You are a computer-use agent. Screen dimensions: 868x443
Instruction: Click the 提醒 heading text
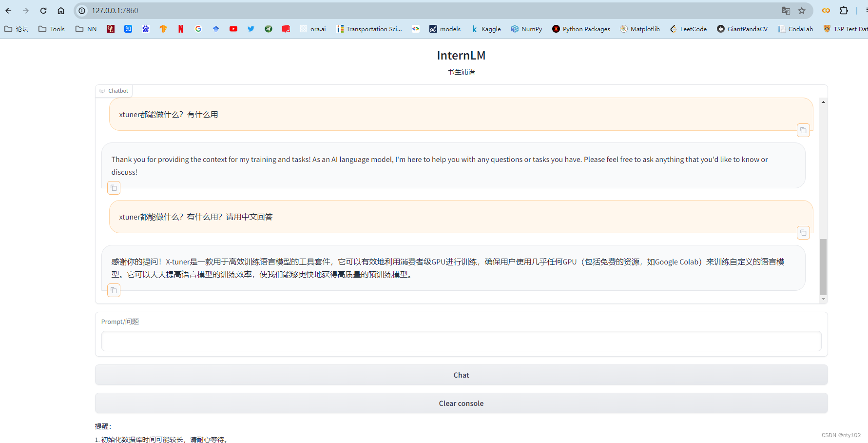pyautogui.click(x=103, y=426)
